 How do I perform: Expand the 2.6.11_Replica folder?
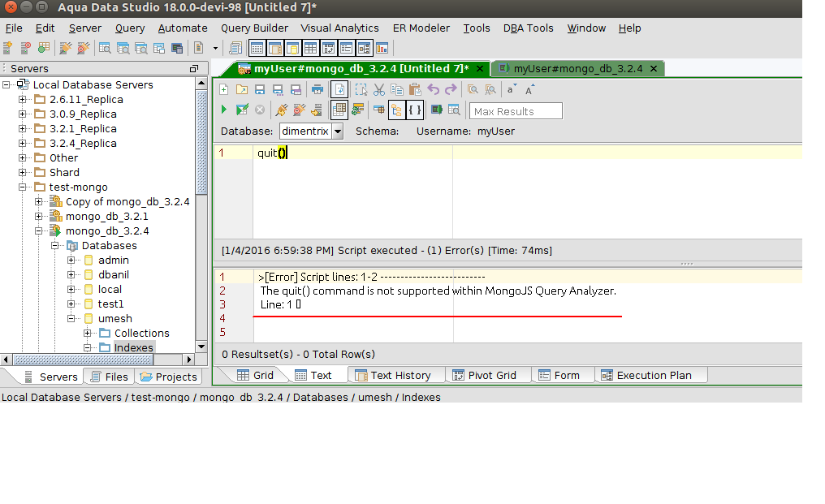tap(22, 100)
